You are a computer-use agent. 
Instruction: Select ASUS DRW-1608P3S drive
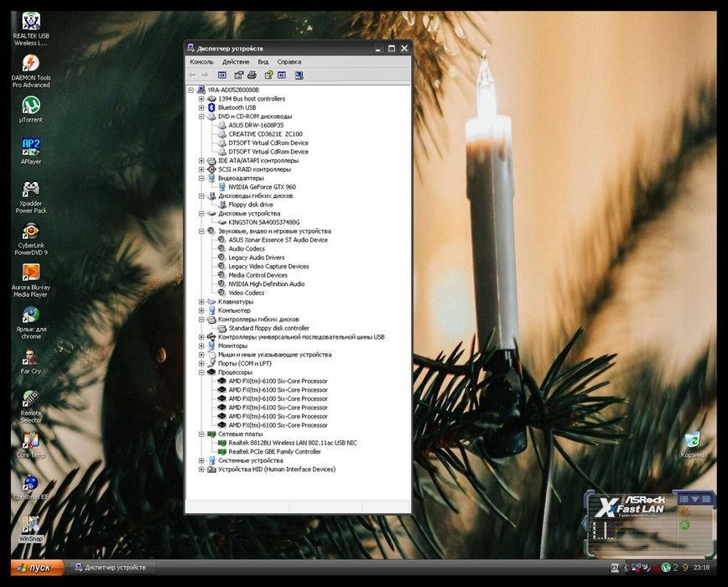click(256, 125)
